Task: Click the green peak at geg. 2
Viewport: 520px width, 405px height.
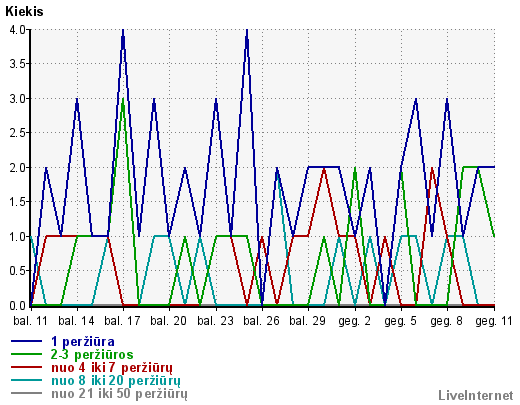Action: tap(355, 168)
